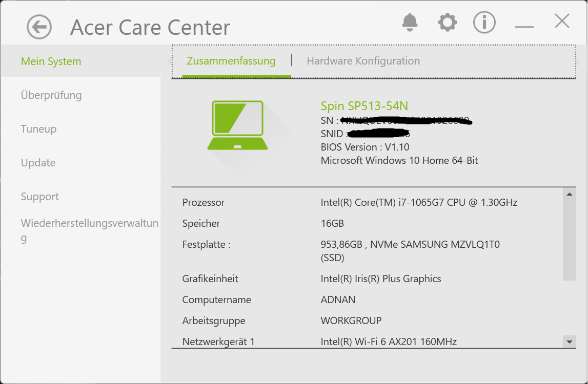Click the BIOS Version : V1.10 line
The image size is (588, 384).
tap(365, 147)
